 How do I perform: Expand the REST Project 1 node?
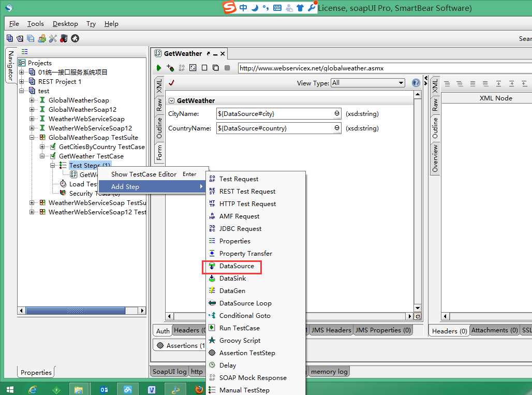pos(22,81)
